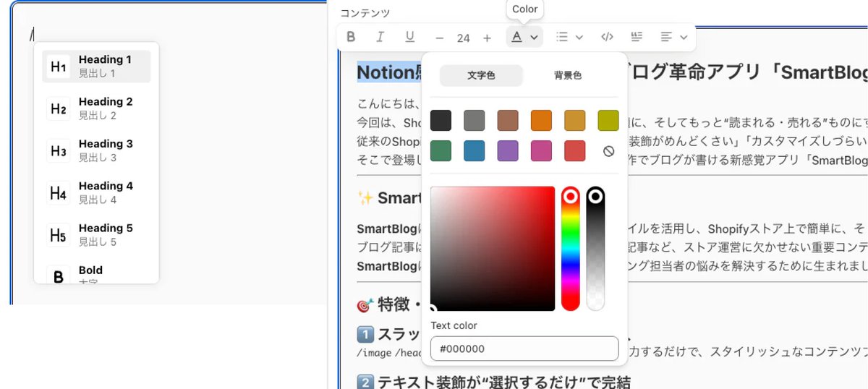Toggle bold formatting in the toolbar
Screen dimensions: 868x389
351,37
